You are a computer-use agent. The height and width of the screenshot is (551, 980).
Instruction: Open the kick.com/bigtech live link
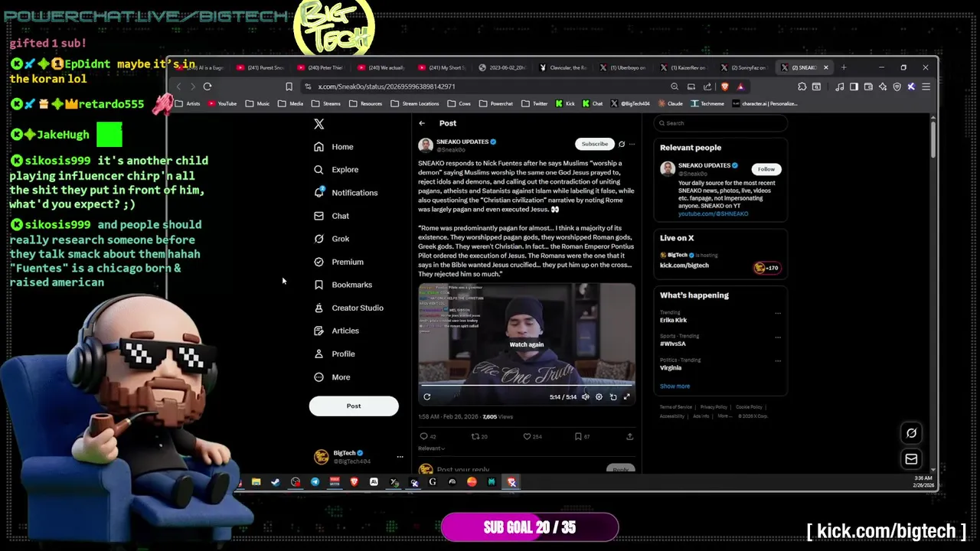[684, 266]
